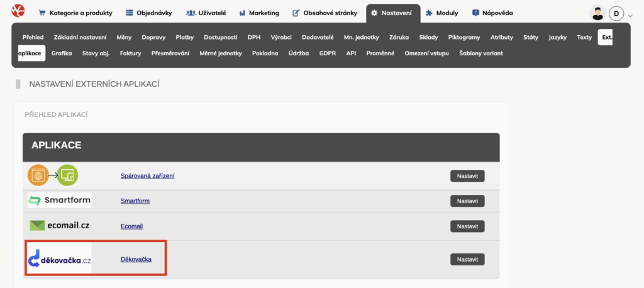This screenshot has height=288, width=644.
Task: Open Dopravy settings
Action: [153, 37]
